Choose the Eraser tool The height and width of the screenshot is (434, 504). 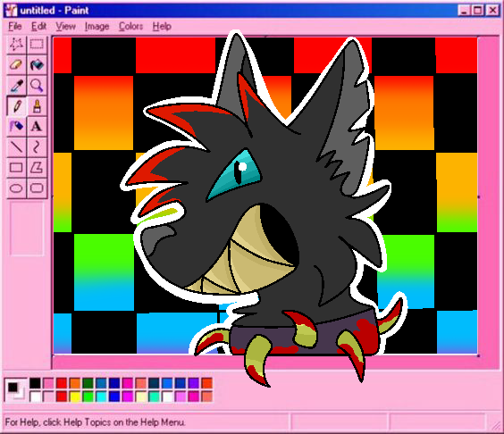click(x=16, y=64)
